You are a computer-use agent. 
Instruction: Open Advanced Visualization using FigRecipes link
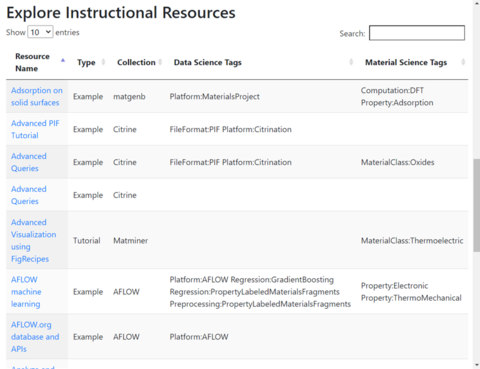tap(33, 240)
